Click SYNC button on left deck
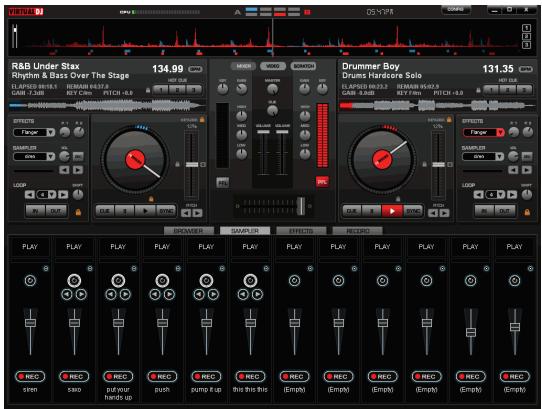Screen dimensions: 542x409 tap(166, 211)
